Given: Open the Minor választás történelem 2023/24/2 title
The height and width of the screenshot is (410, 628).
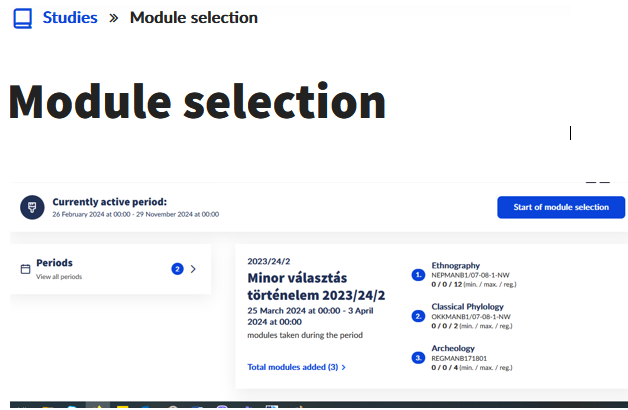Looking at the screenshot, I should pyautogui.click(x=316, y=286).
